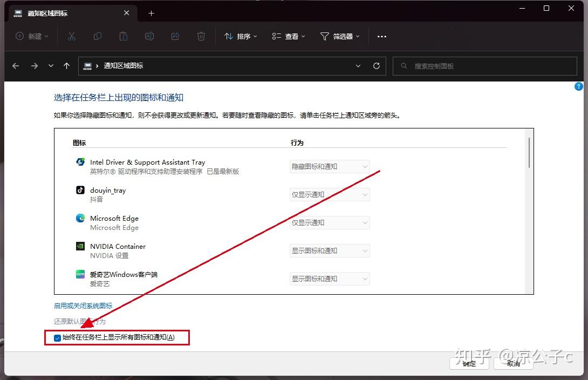The height and width of the screenshot is (380, 588).
Task: Click the control panel icon in address bar
Action: 87,66
